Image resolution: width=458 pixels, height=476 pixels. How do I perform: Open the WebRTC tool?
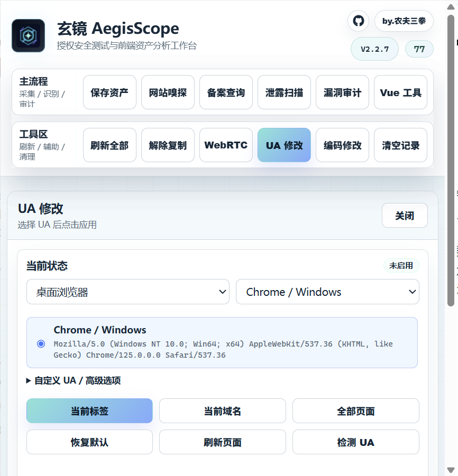[226, 145]
